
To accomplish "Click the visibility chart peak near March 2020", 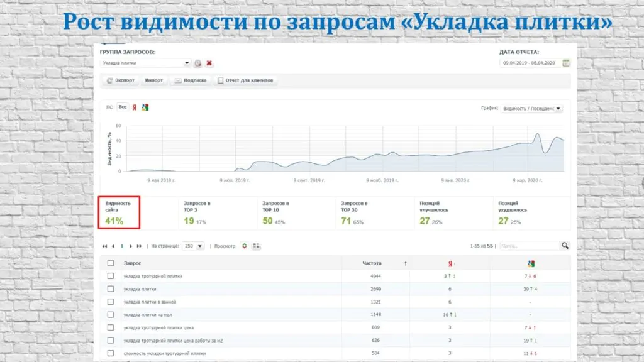I will click(x=537, y=134).
